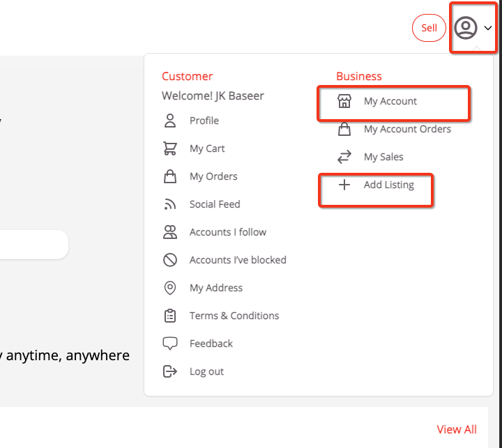Click the blocked accounts circle-slash icon

pyautogui.click(x=170, y=260)
